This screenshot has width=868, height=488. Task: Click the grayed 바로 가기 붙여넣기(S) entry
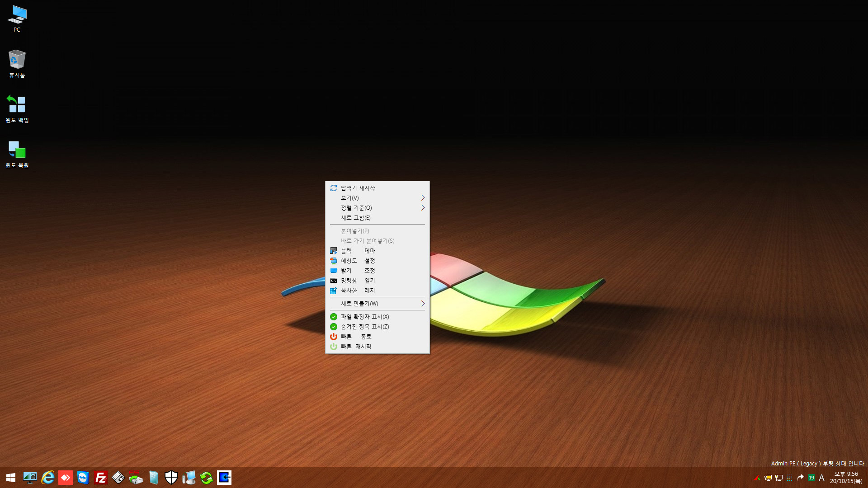[377, 241]
